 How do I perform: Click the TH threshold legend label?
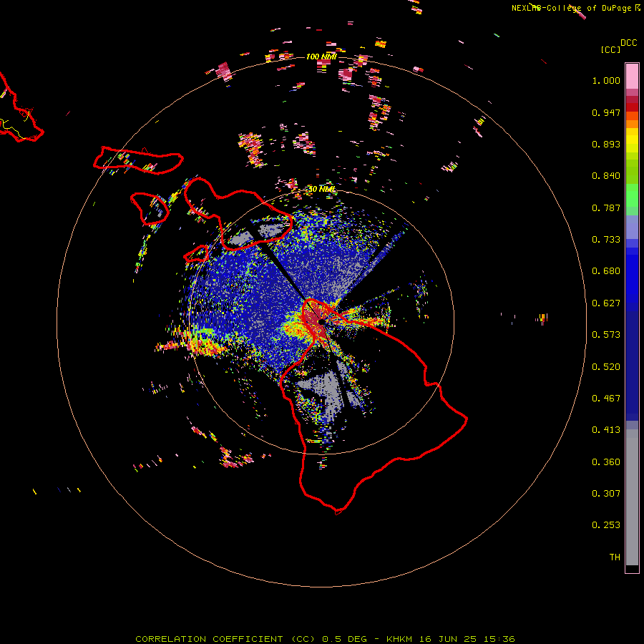click(x=615, y=557)
